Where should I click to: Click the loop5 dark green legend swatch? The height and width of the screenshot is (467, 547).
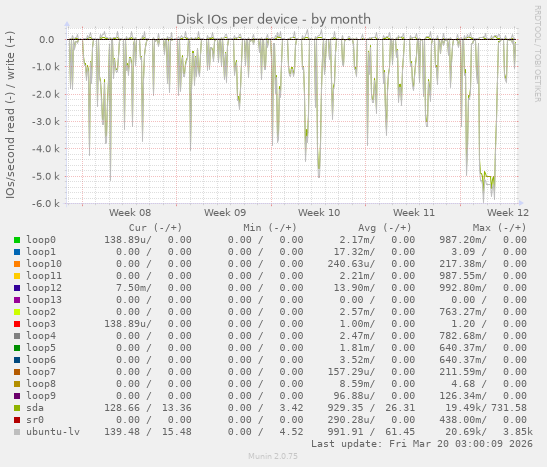coord(17,348)
